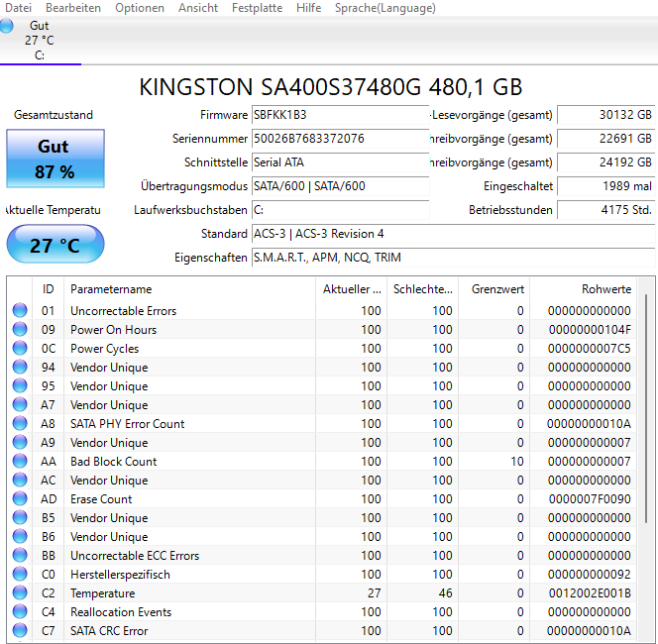Click status icon for SATA PHY Error Count
Image resolution: width=658 pixels, height=644 pixels.
[20, 423]
